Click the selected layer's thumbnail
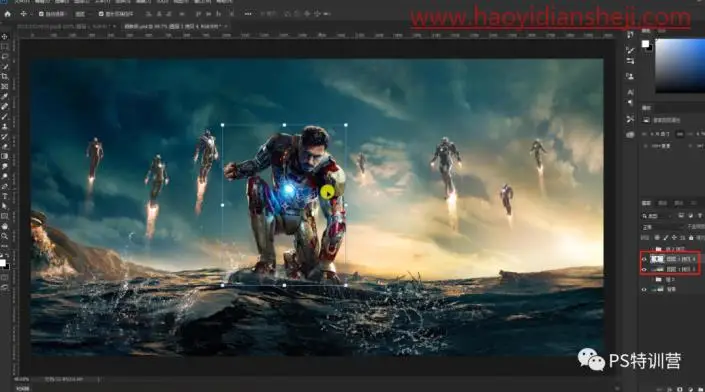 657,259
